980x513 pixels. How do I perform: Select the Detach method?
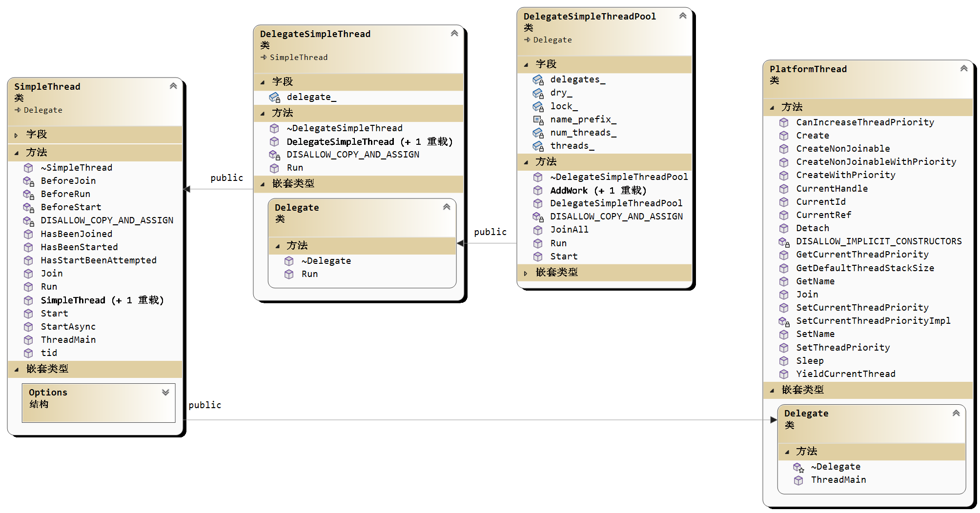(x=812, y=228)
